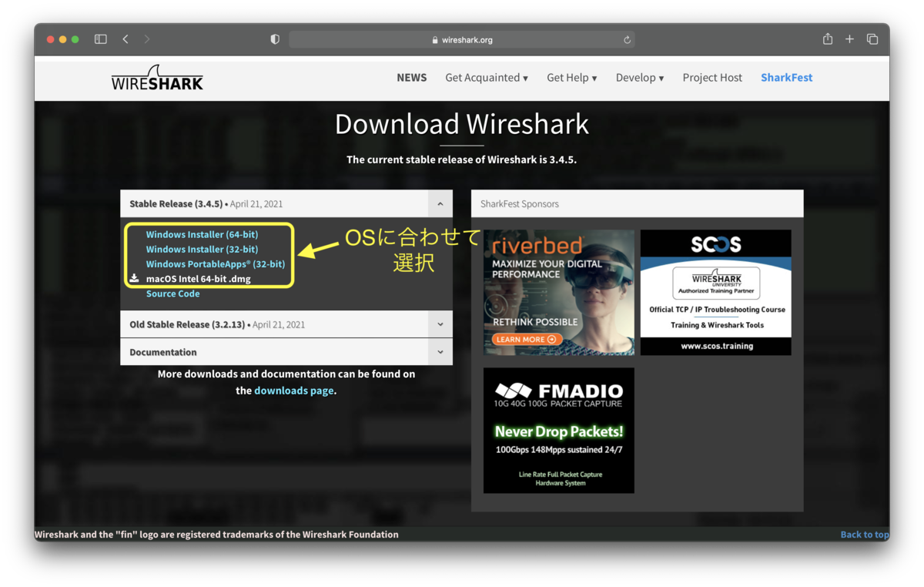Open Project Host in the navigation

click(712, 78)
